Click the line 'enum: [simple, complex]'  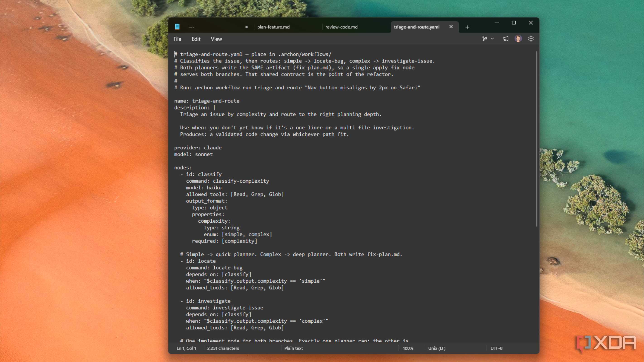pyautogui.click(x=238, y=234)
